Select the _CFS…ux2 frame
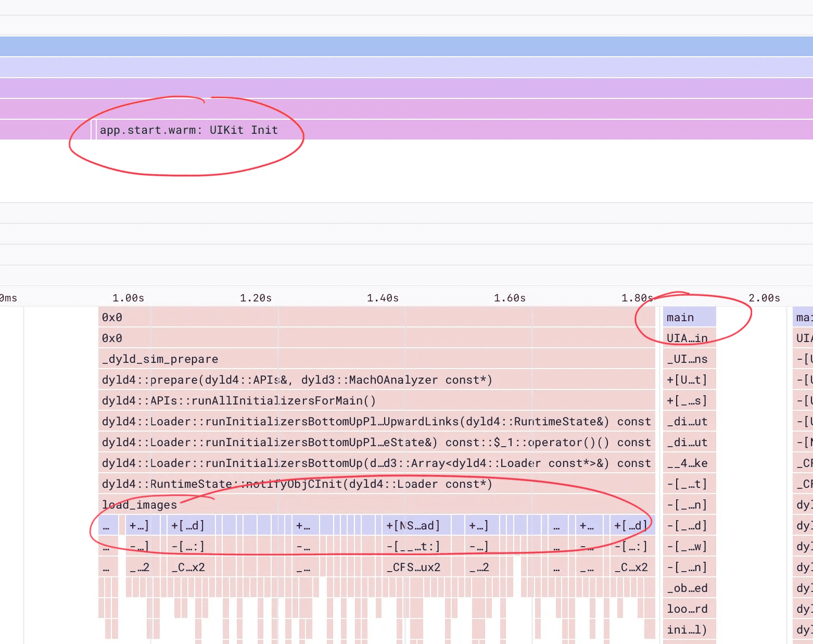813x644 pixels. pyautogui.click(x=414, y=567)
